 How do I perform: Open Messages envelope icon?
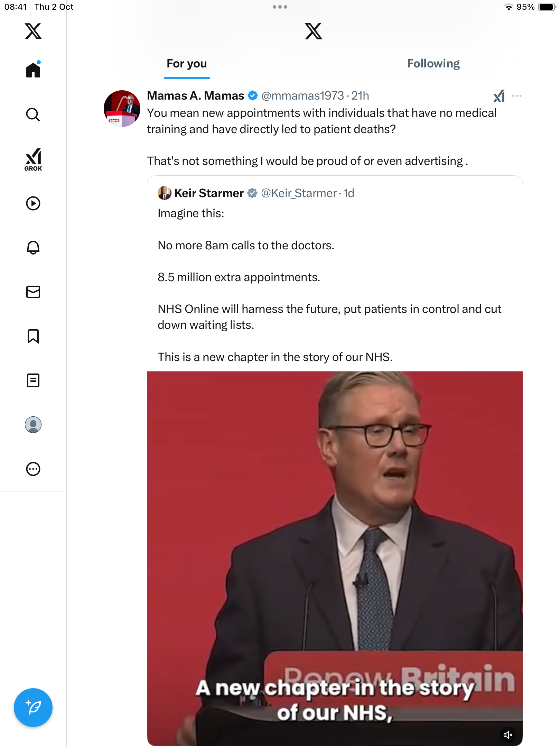click(x=33, y=292)
